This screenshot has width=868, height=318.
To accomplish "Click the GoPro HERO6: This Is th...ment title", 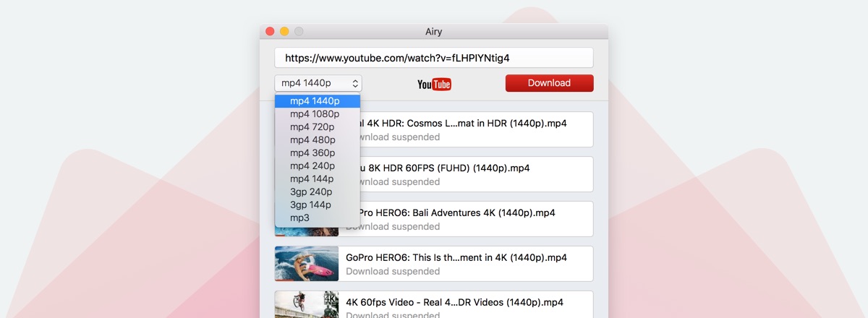I will (x=456, y=258).
